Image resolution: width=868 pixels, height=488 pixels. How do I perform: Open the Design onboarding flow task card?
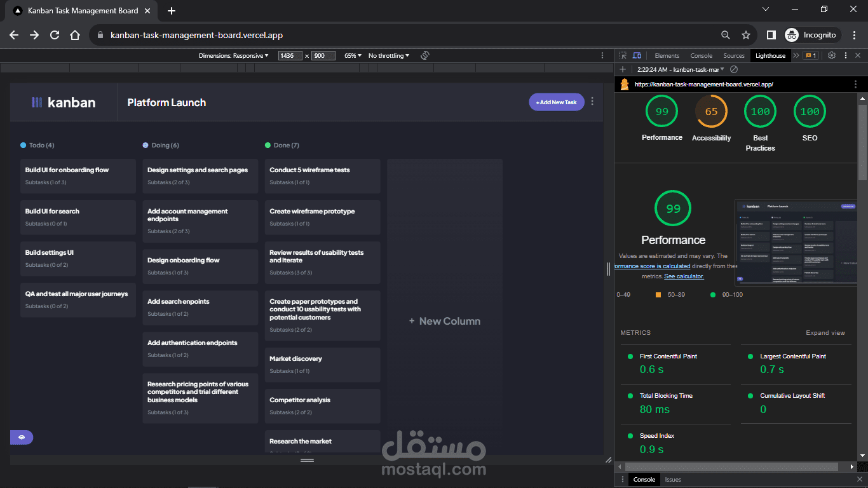coord(200,266)
